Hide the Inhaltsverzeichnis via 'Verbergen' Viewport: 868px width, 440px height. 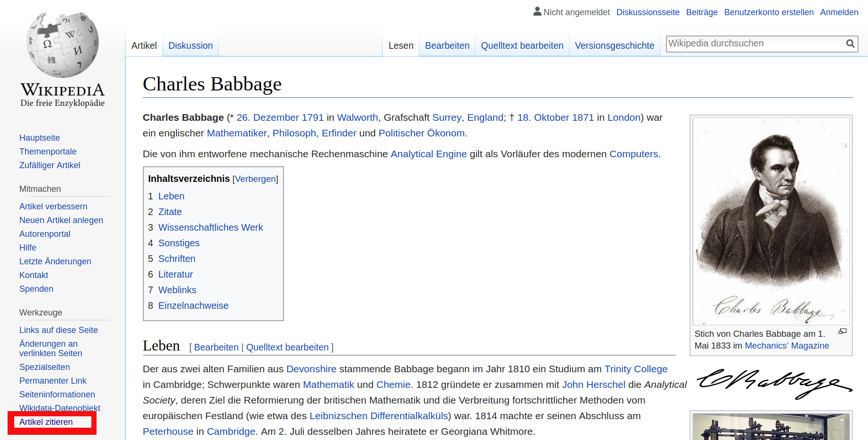point(255,179)
